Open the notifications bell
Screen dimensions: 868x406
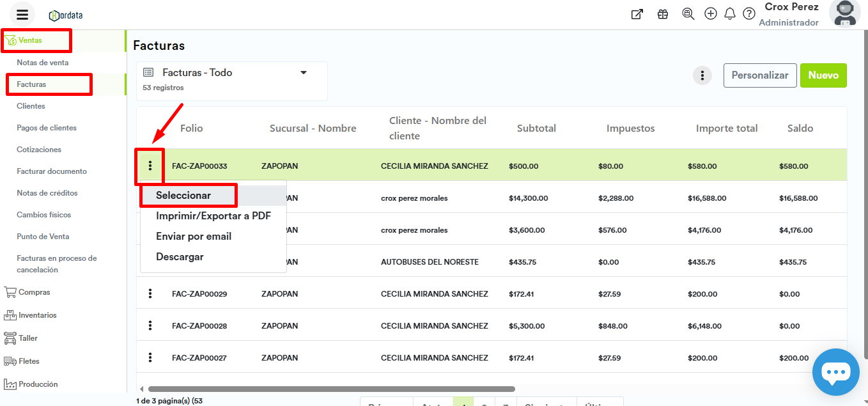click(730, 14)
